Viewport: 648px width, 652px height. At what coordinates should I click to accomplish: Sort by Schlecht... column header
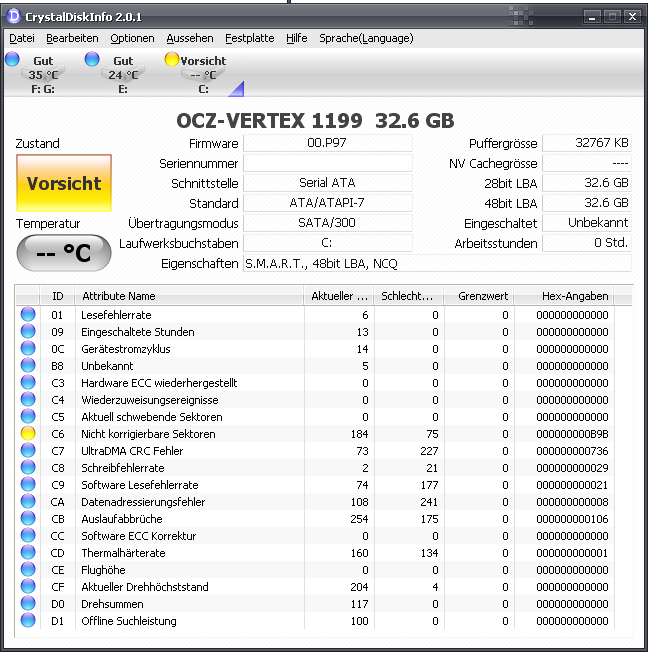409,296
